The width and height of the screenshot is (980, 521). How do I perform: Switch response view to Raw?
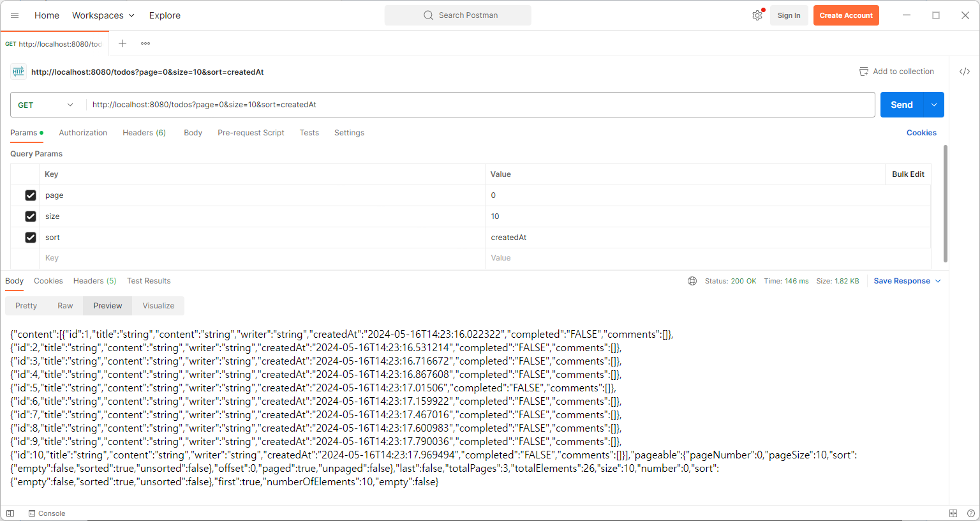coord(65,306)
